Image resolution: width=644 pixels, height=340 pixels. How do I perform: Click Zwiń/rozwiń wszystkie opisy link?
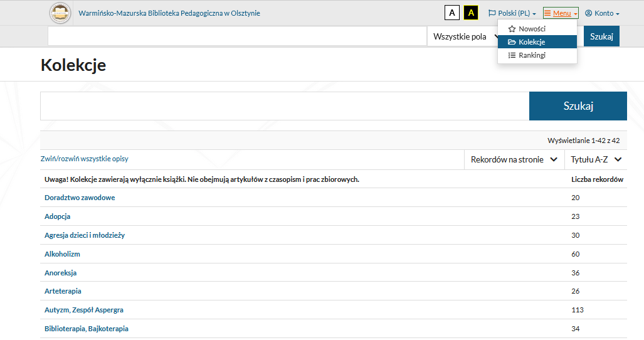[x=84, y=159]
